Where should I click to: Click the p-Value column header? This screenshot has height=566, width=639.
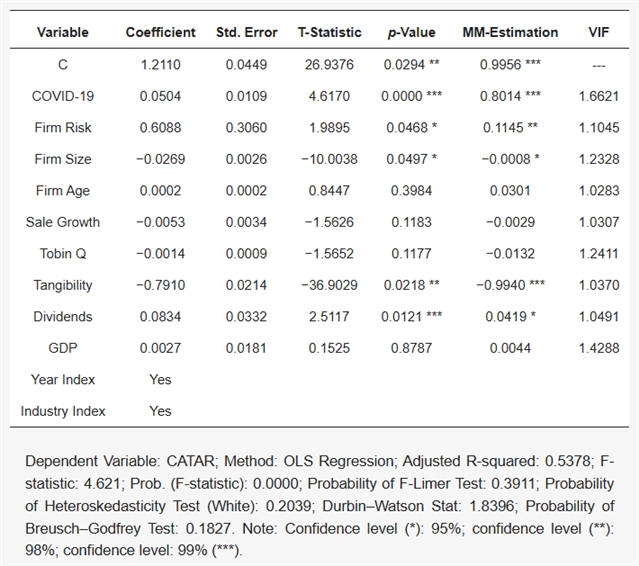(x=412, y=33)
